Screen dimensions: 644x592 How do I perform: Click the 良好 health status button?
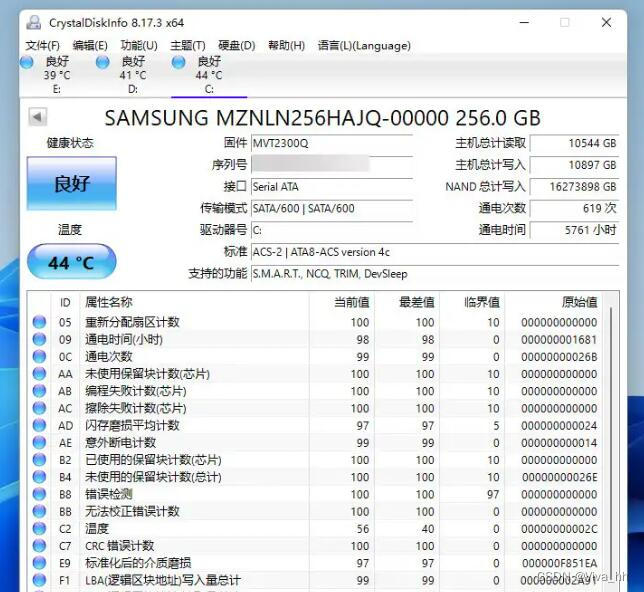(72, 183)
